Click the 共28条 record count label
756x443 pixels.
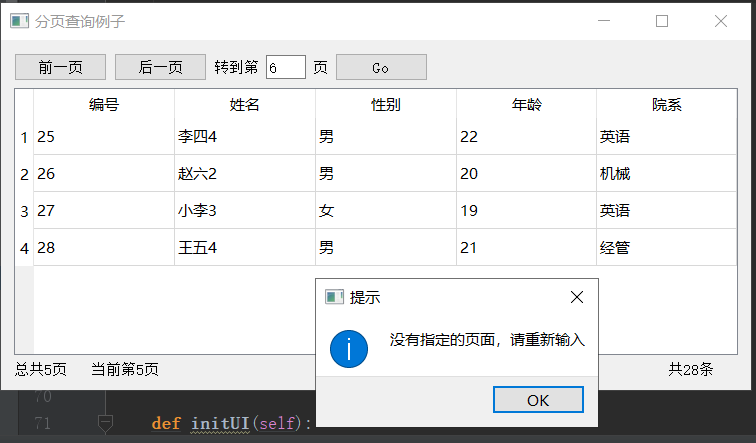click(x=690, y=369)
